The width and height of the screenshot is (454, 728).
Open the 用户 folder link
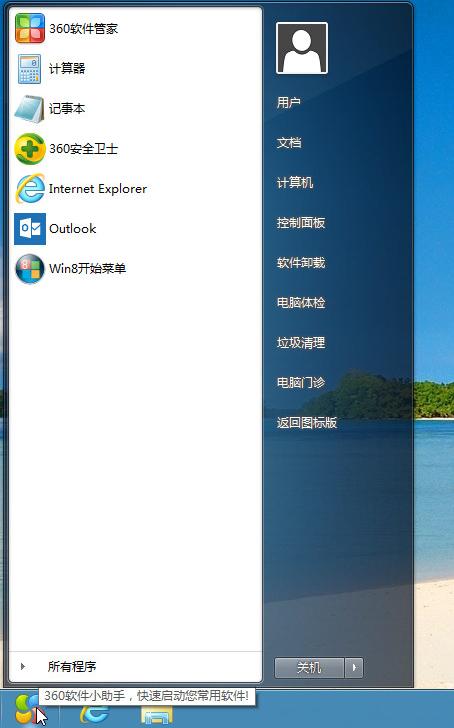(289, 102)
